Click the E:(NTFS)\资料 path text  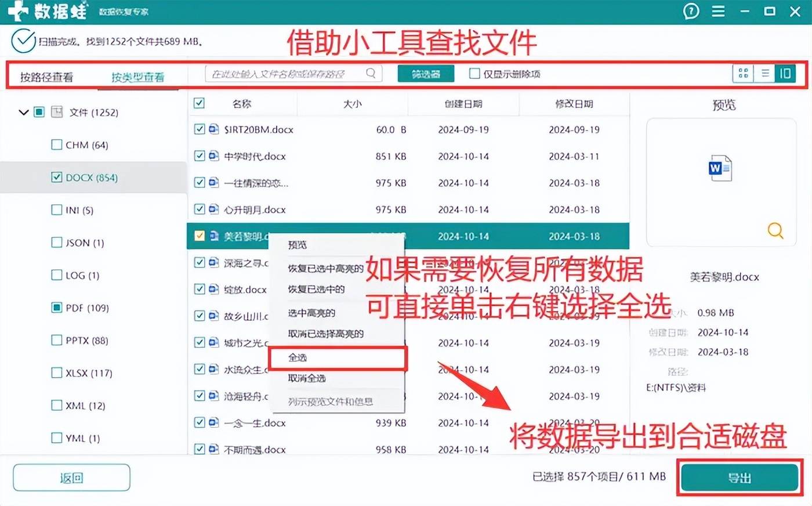click(x=676, y=388)
